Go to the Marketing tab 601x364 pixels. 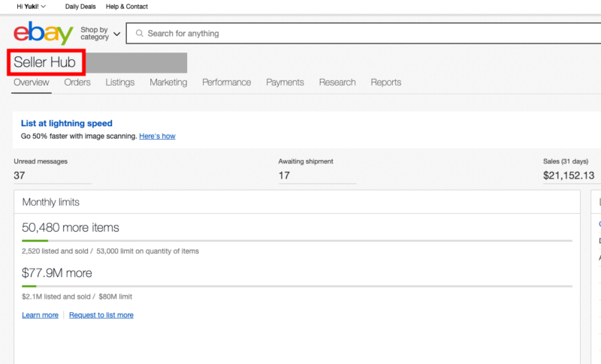[x=168, y=83]
